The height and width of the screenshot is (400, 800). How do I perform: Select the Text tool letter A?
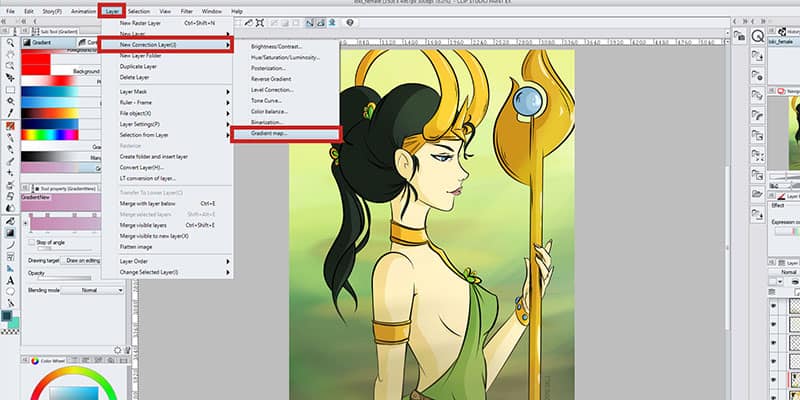(x=10, y=281)
